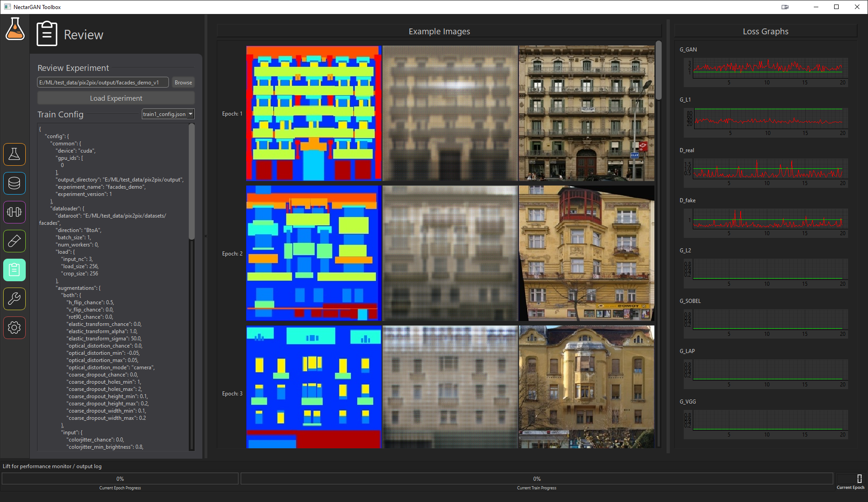Open the Settings gear sidebar icon

click(x=14, y=328)
